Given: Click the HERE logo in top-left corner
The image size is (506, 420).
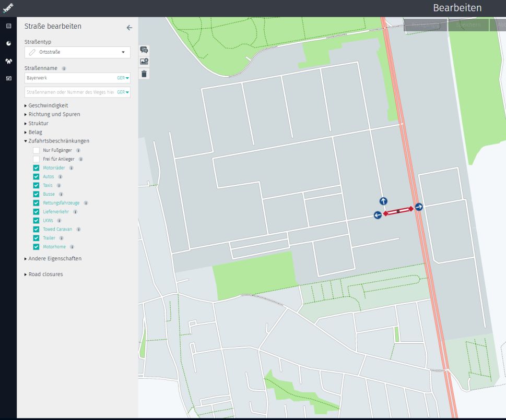Looking at the screenshot, I should [x=8, y=8].
